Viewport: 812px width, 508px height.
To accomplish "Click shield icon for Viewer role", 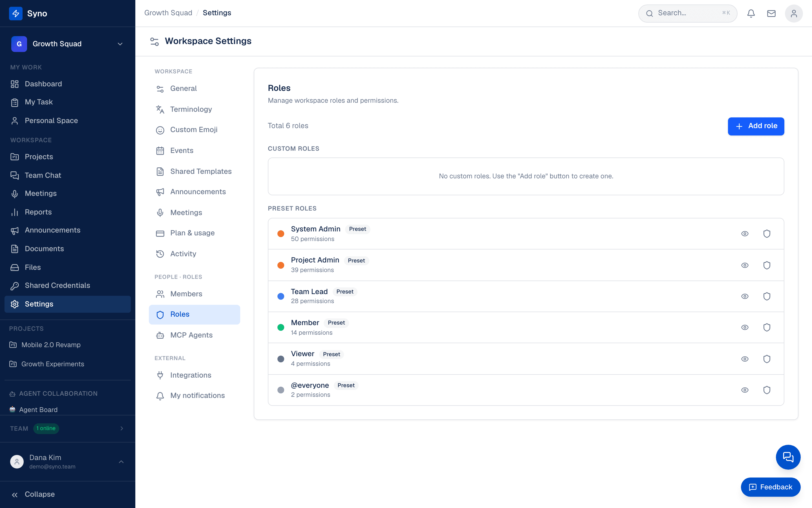I will (x=767, y=359).
